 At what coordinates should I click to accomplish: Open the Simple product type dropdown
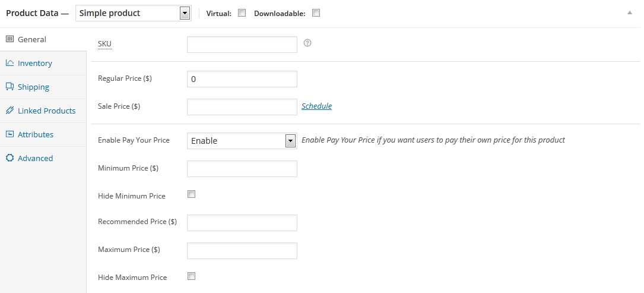(134, 13)
